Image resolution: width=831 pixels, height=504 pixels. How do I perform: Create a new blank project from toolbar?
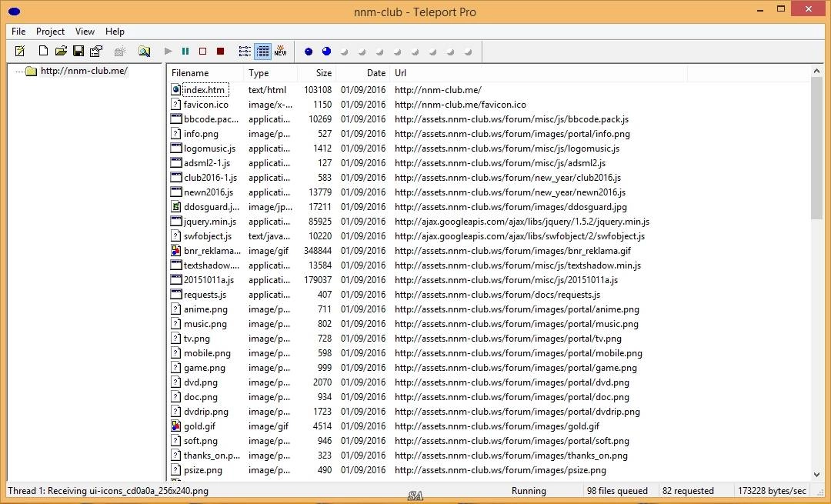[43, 52]
